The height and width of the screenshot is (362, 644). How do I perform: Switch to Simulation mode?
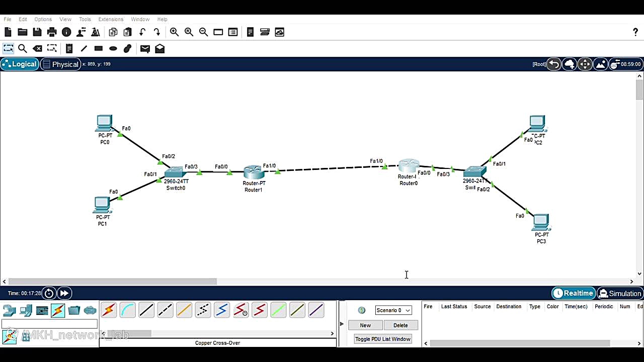pyautogui.click(x=620, y=293)
